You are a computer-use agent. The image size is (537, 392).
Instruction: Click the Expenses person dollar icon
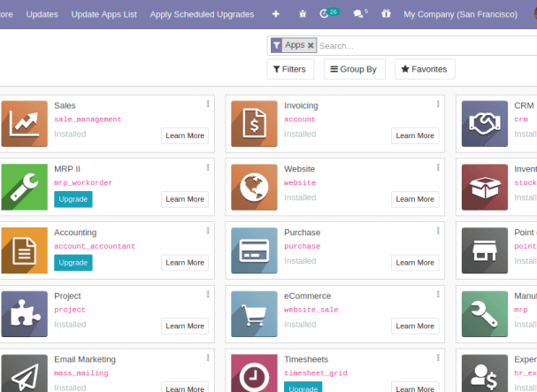click(485, 373)
